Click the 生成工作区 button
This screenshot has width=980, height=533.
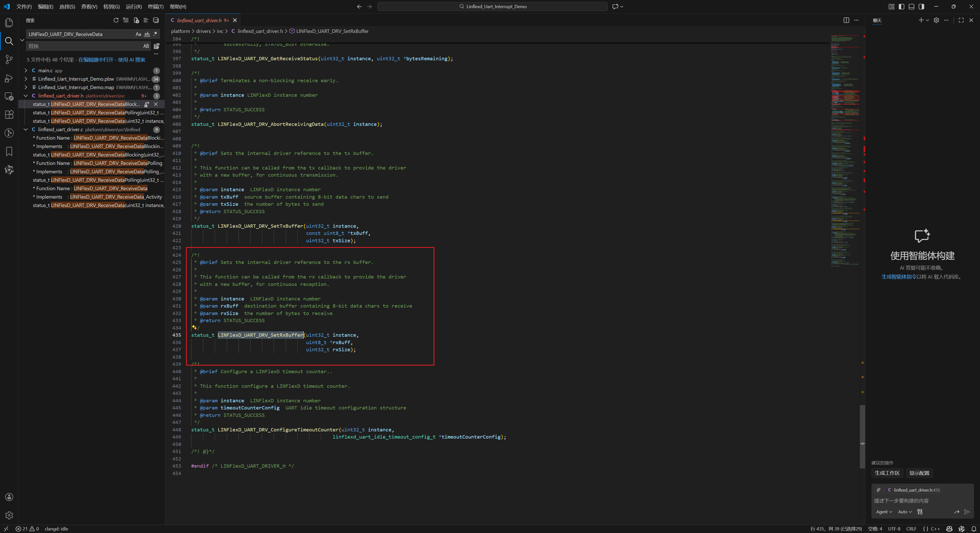[887, 473]
